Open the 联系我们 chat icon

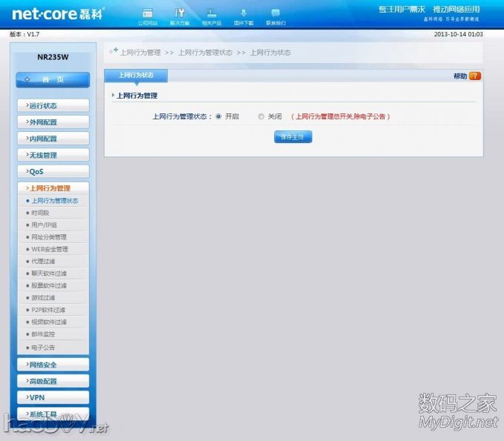275,13
